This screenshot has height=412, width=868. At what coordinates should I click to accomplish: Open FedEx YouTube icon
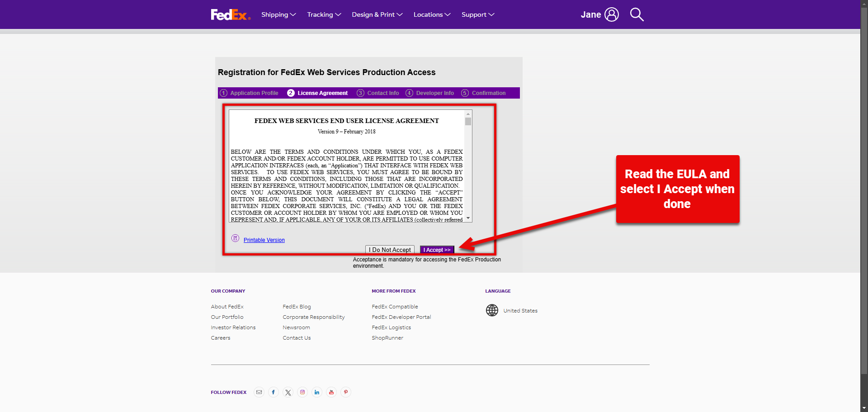click(x=331, y=392)
